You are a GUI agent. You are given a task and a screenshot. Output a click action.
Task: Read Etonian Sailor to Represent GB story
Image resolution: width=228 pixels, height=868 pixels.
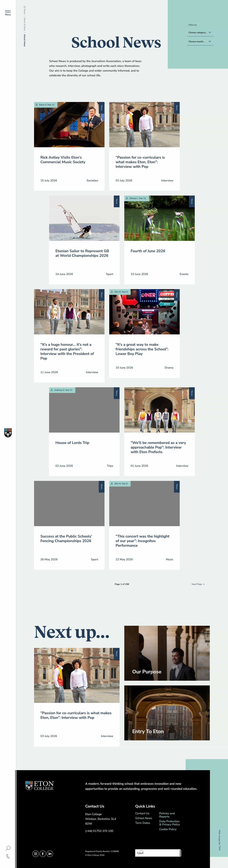pyautogui.click(x=82, y=253)
